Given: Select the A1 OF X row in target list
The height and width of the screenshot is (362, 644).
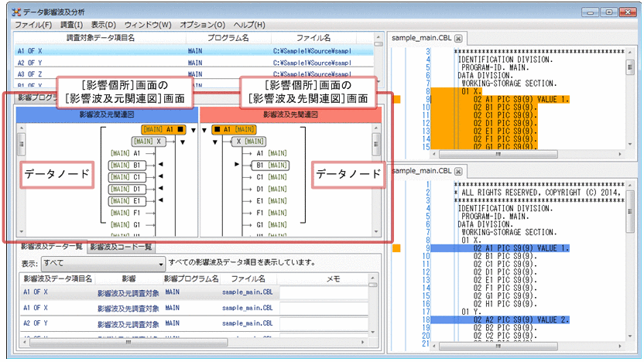Looking at the screenshot, I should tap(194, 51).
